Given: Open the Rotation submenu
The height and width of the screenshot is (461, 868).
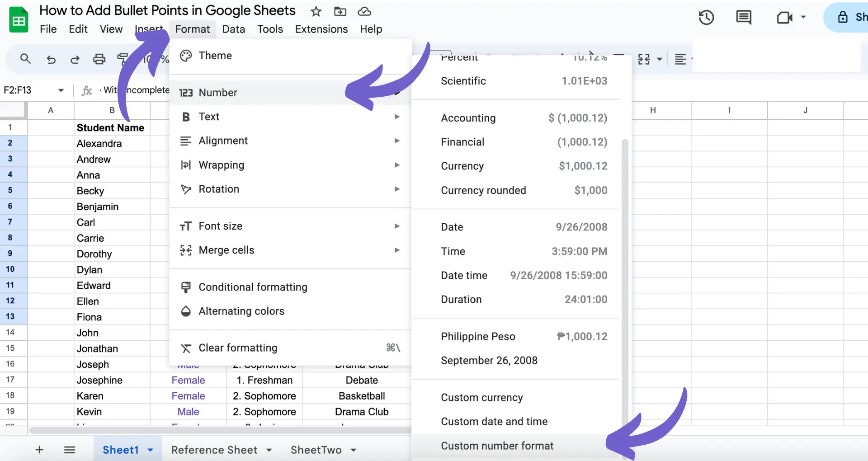Looking at the screenshot, I should tap(290, 189).
